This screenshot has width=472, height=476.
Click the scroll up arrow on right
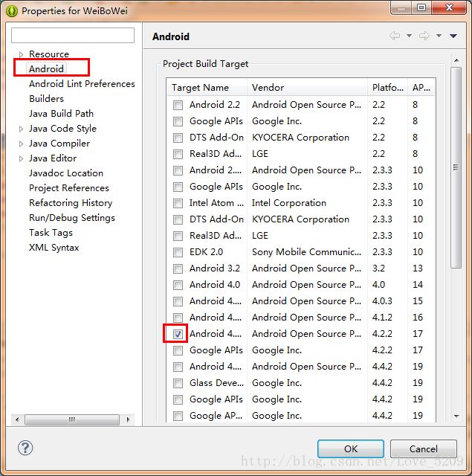[456, 60]
